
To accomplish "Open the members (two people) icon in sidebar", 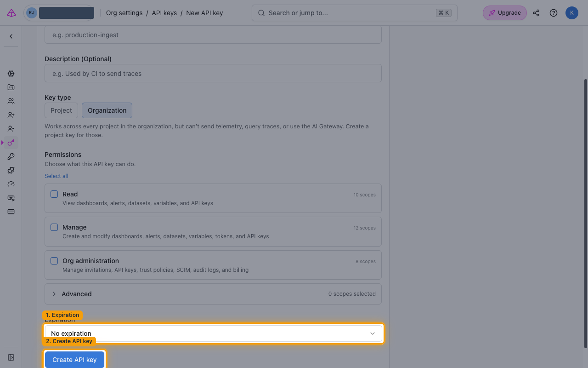I will tap(11, 101).
